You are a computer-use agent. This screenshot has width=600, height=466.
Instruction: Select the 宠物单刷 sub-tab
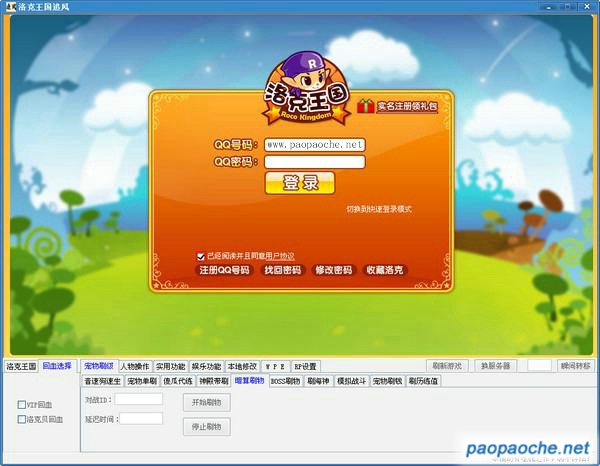coord(142,381)
